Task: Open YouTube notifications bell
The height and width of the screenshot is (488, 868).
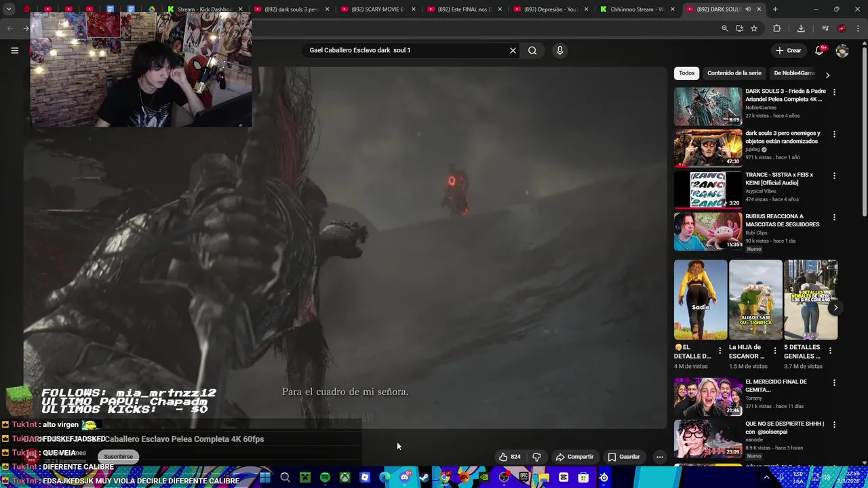Action: coord(819,50)
